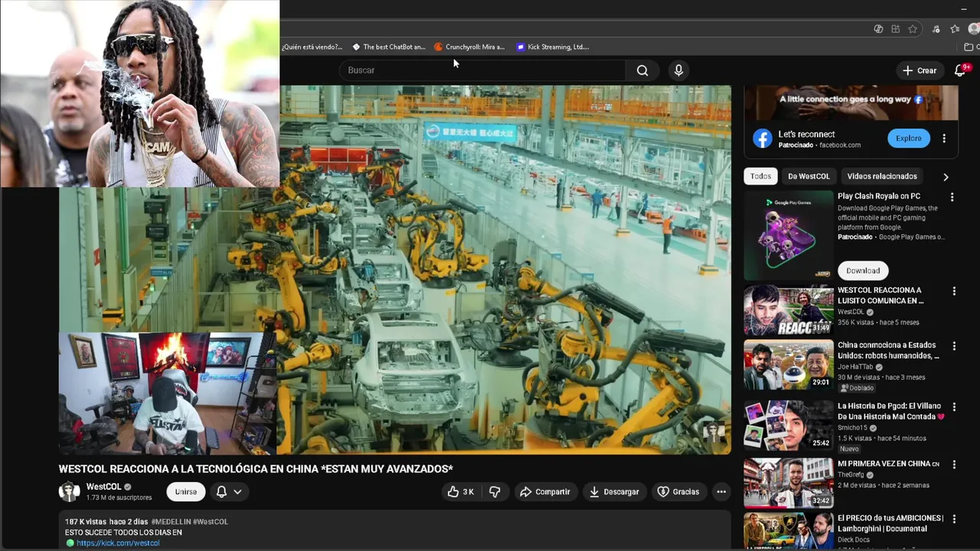Click WestCOL channel name below video
Viewport: 980px width, 551px height.
(x=104, y=487)
